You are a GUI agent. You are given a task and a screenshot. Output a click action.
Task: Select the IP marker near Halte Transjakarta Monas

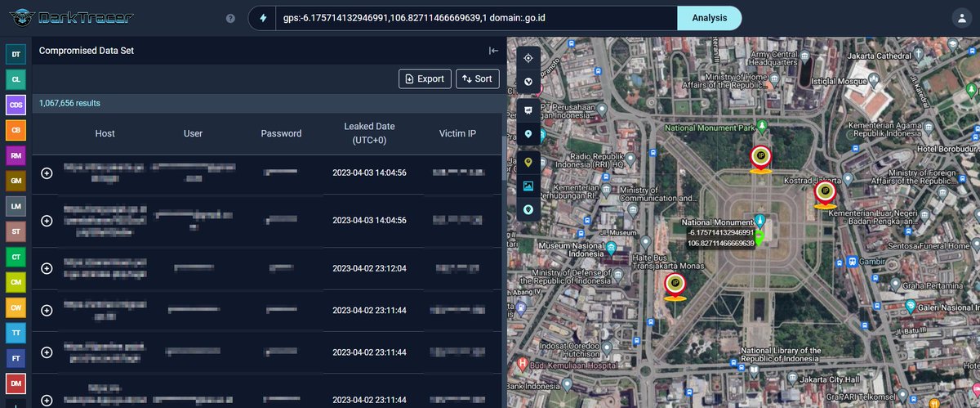pos(675,285)
